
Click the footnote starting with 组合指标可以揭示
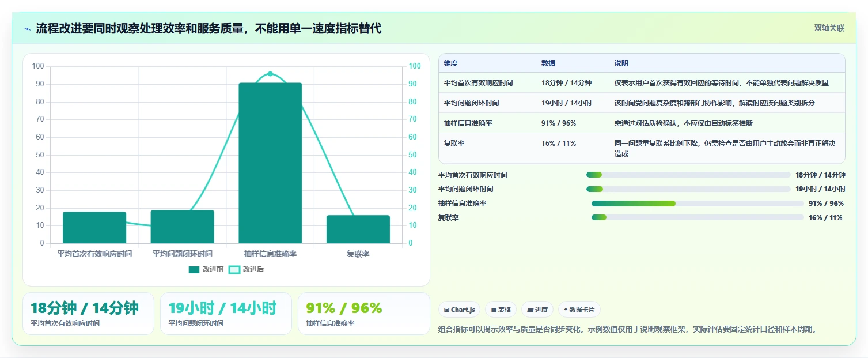click(628, 330)
